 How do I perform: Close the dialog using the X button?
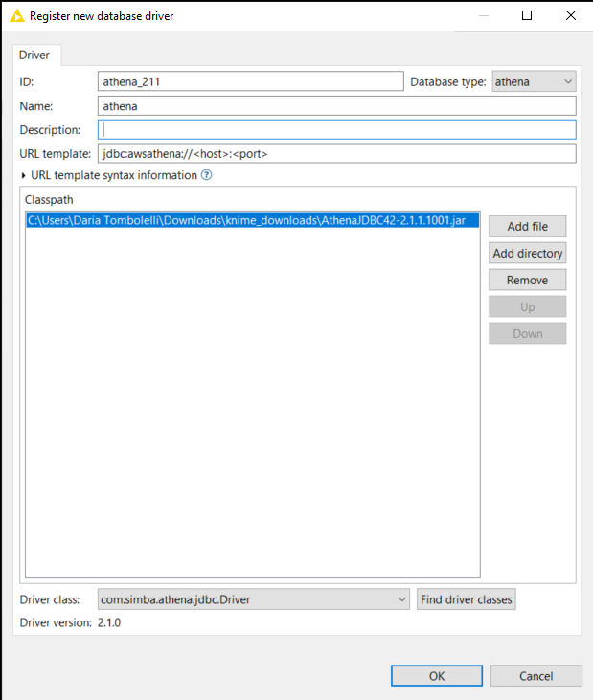coord(571,16)
